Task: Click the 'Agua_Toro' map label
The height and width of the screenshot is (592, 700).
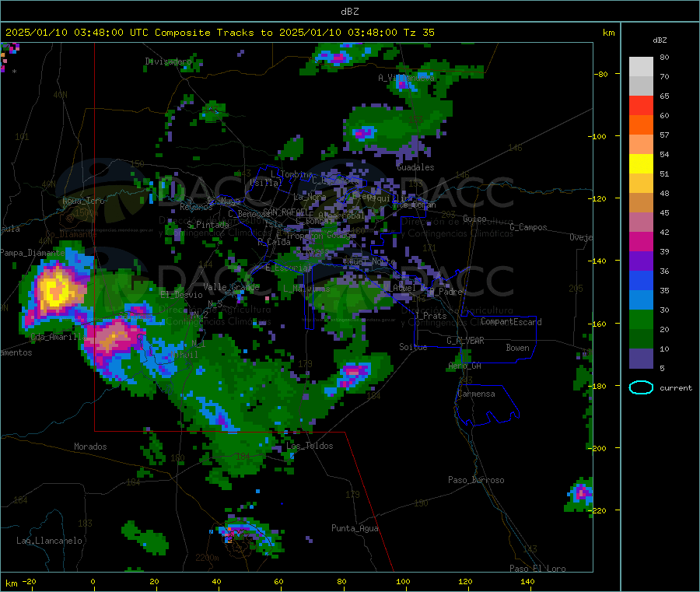Action: pos(83,201)
